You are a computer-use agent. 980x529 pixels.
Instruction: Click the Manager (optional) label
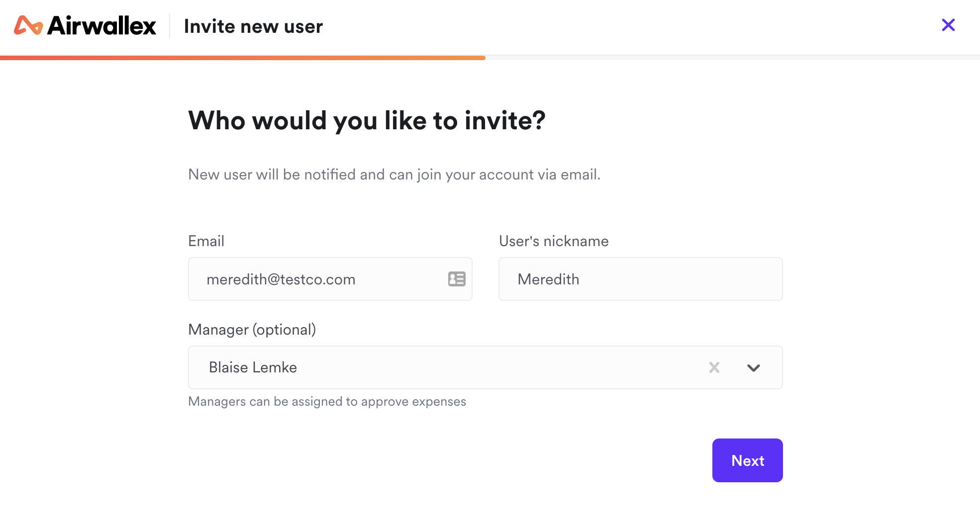252,330
